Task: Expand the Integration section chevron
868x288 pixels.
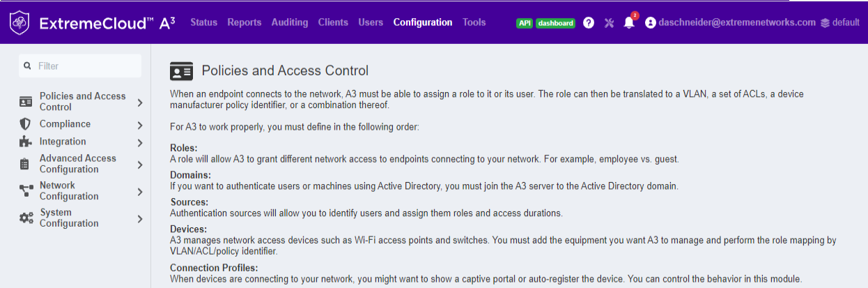Action: 140,143
